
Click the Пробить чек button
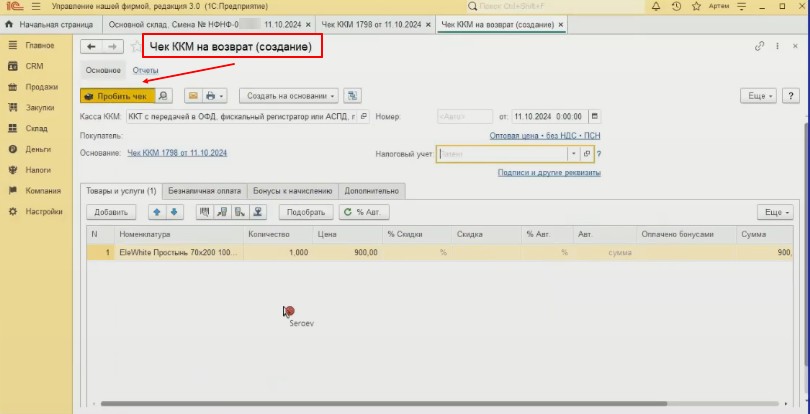coord(117,96)
